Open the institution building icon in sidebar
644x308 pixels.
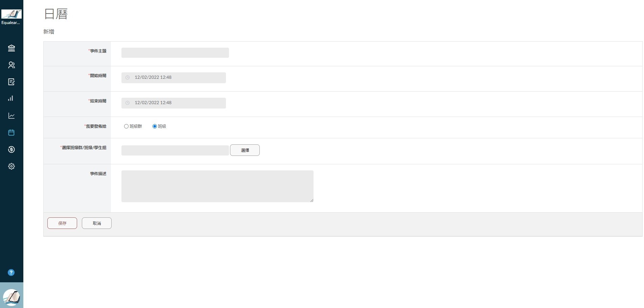point(11,48)
